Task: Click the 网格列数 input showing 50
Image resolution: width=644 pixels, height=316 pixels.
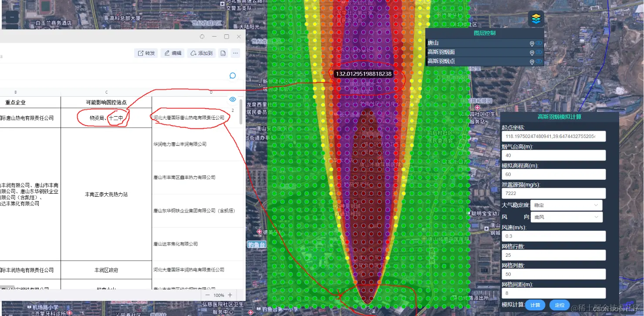Action: (554, 274)
